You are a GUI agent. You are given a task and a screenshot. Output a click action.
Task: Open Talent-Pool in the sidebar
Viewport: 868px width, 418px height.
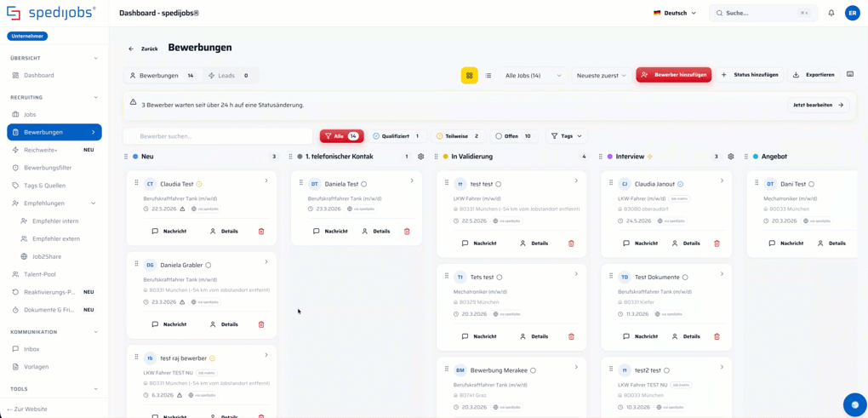coord(54,274)
